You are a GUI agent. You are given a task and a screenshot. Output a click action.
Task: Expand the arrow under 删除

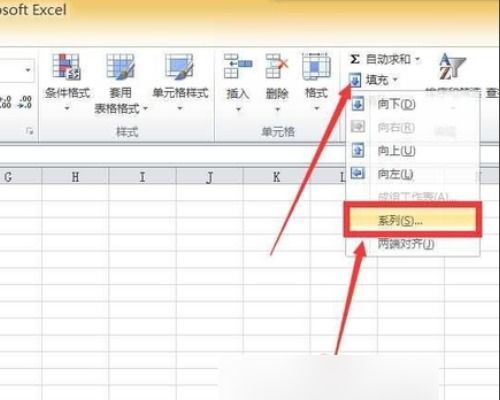(x=277, y=109)
